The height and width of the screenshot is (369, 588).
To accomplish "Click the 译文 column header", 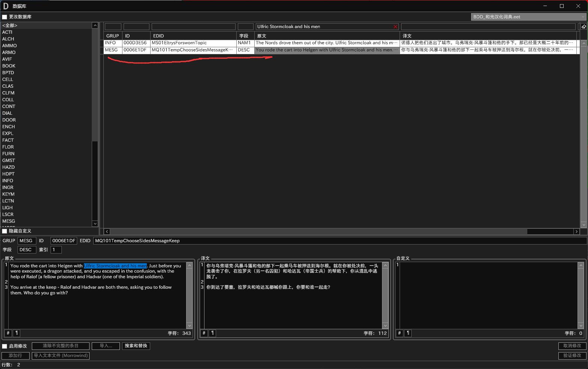I will coord(489,36).
